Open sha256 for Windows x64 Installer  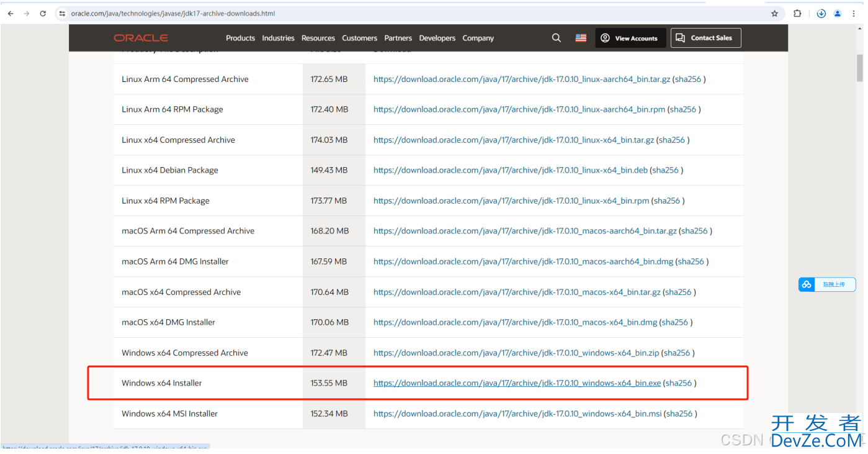click(x=679, y=383)
